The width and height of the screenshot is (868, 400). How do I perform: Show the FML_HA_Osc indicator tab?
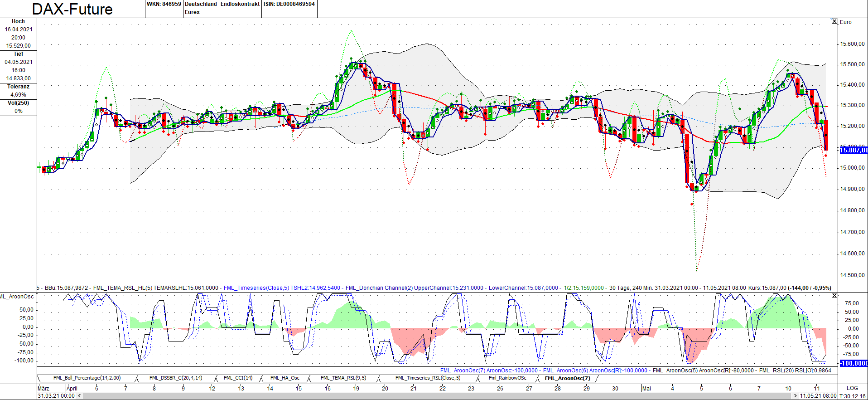(285, 378)
